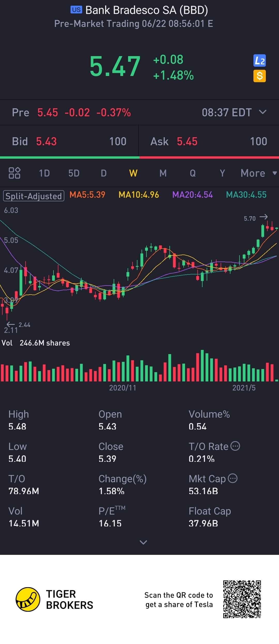The image size is (279, 644).
Task: Expand more stock details chevron
Action: click(x=143, y=542)
